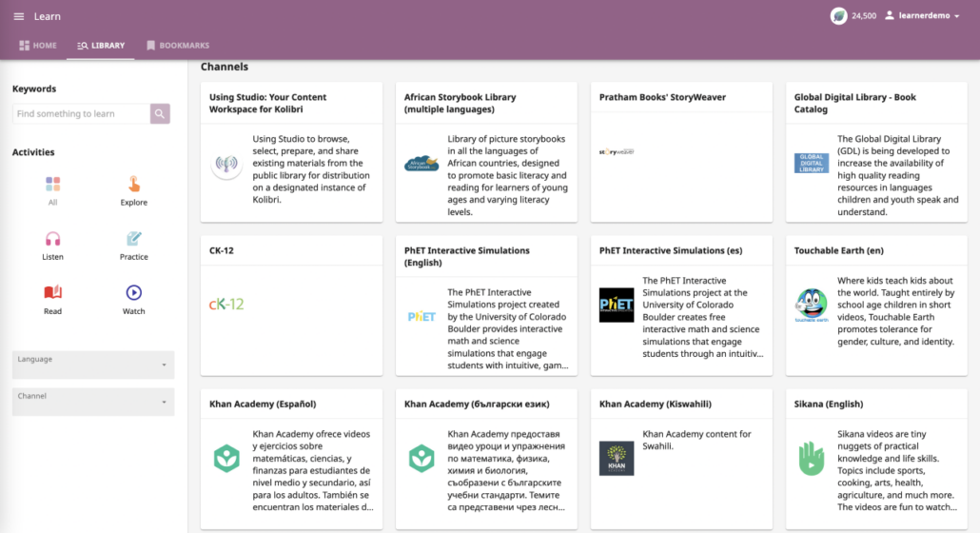Select the Read book activity

click(x=52, y=292)
